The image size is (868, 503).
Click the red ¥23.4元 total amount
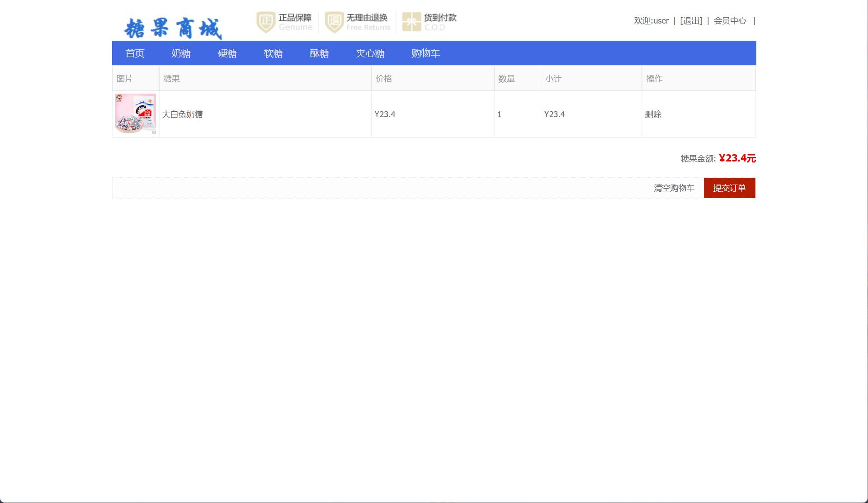click(x=737, y=158)
